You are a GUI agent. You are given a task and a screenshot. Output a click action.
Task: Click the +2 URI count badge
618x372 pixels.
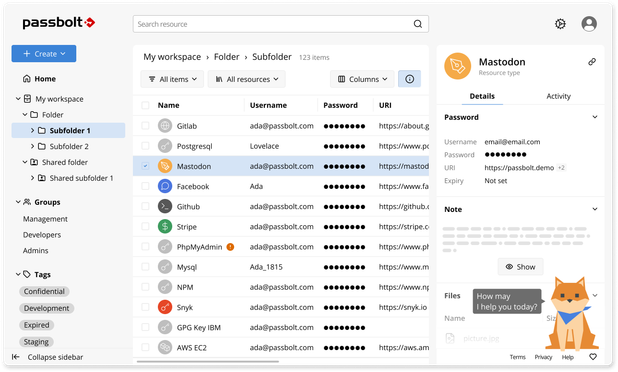(561, 168)
